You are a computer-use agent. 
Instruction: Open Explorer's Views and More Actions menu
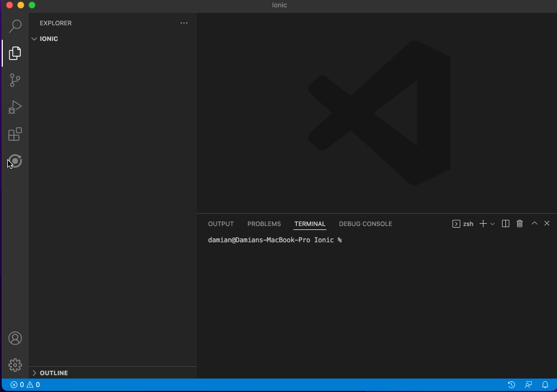pos(184,23)
